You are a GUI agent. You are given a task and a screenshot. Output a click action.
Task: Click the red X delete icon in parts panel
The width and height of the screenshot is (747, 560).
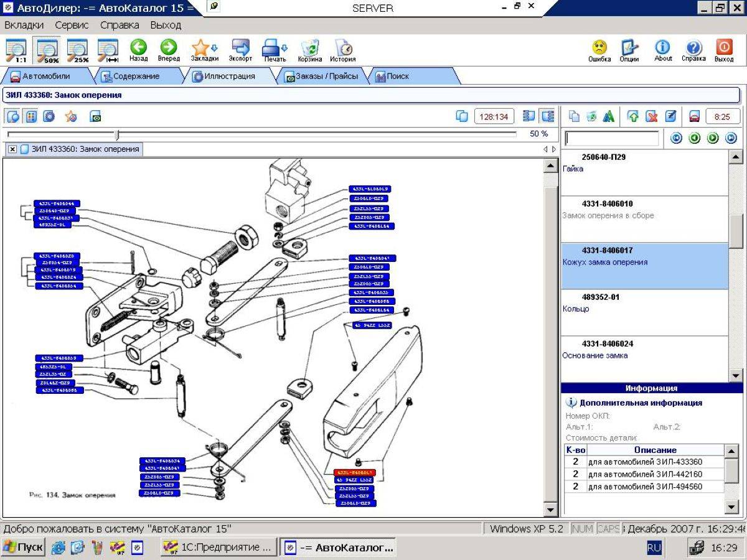click(x=651, y=116)
